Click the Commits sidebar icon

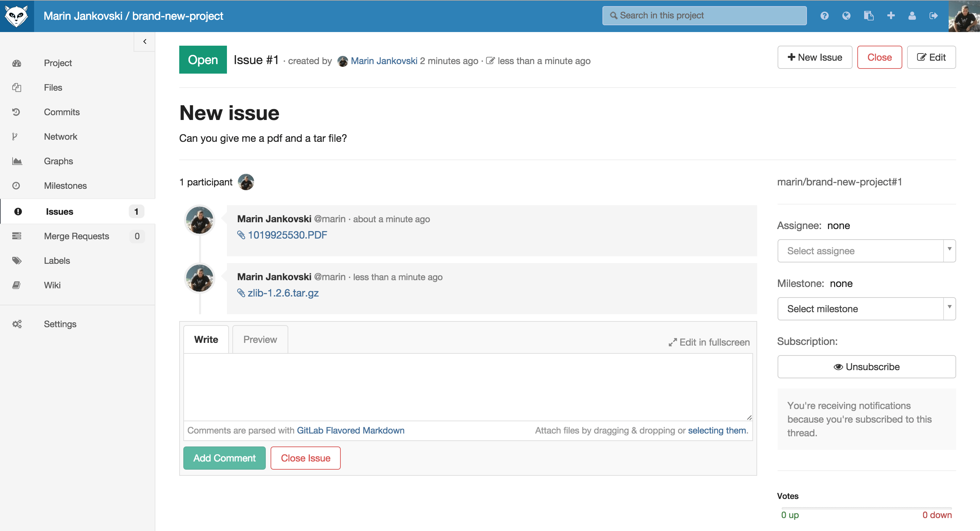tap(17, 112)
